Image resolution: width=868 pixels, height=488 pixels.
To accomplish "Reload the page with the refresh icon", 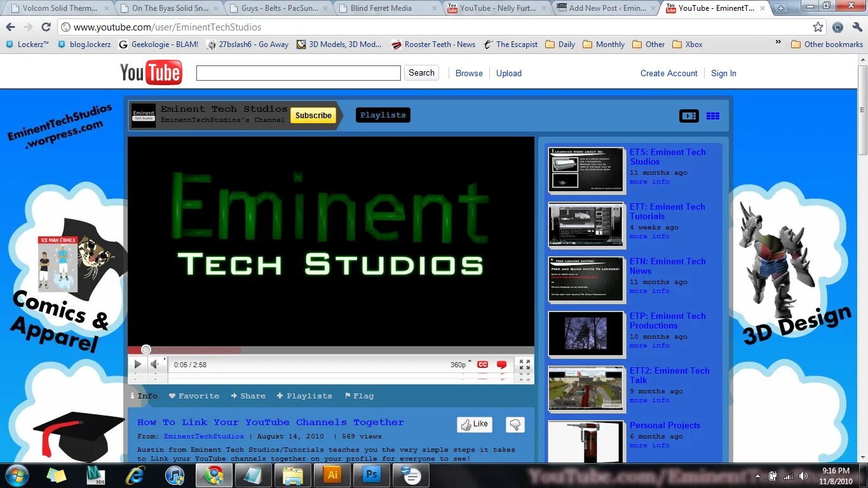I will (46, 27).
